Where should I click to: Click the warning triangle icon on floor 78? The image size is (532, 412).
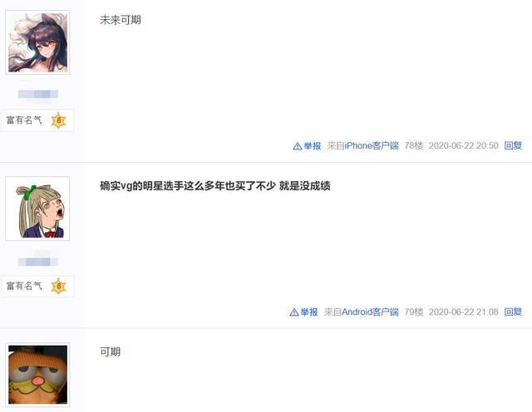pos(298,146)
